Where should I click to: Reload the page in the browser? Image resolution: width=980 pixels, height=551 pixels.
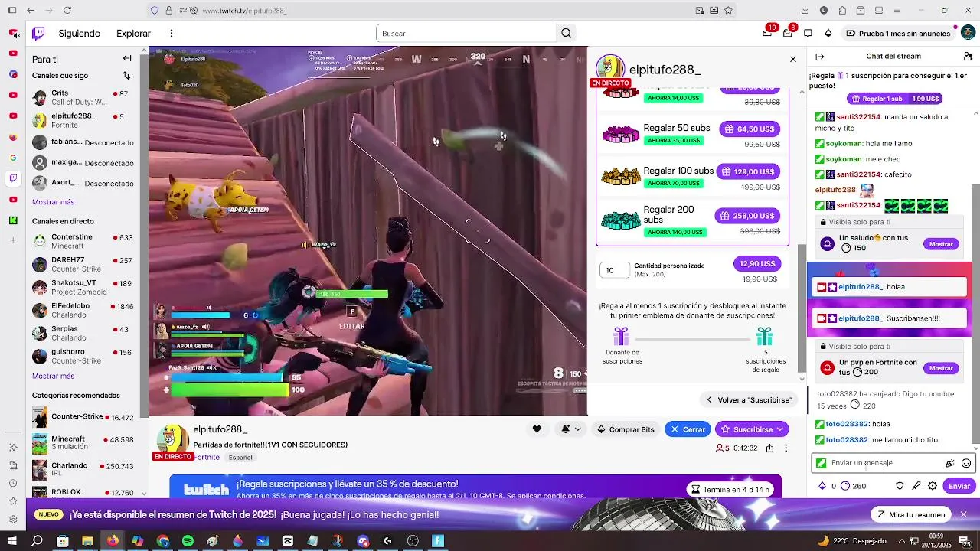[67, 10]
